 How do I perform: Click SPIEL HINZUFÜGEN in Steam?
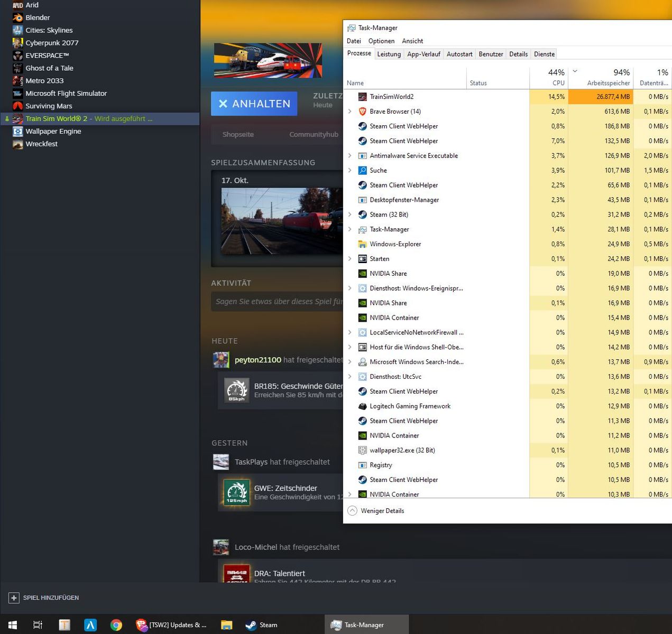(51, 598)
